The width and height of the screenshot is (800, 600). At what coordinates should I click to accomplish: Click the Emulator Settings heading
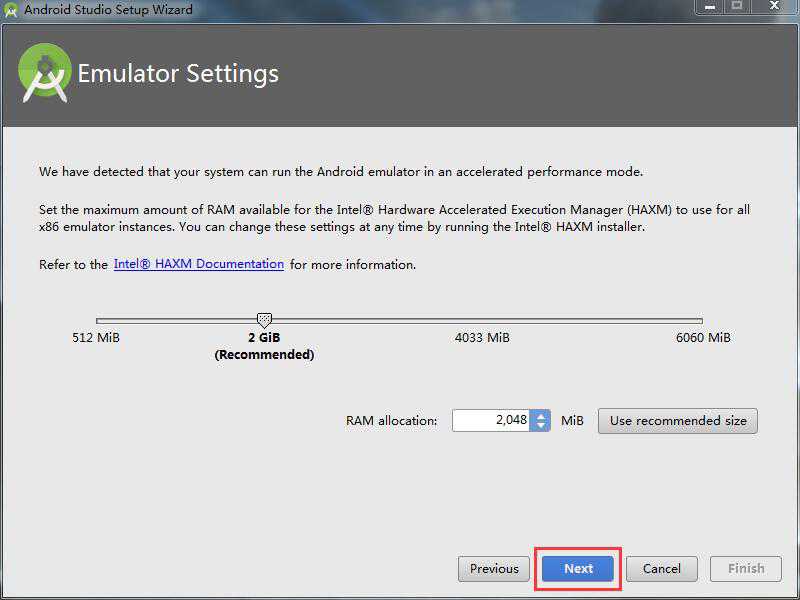178,74
